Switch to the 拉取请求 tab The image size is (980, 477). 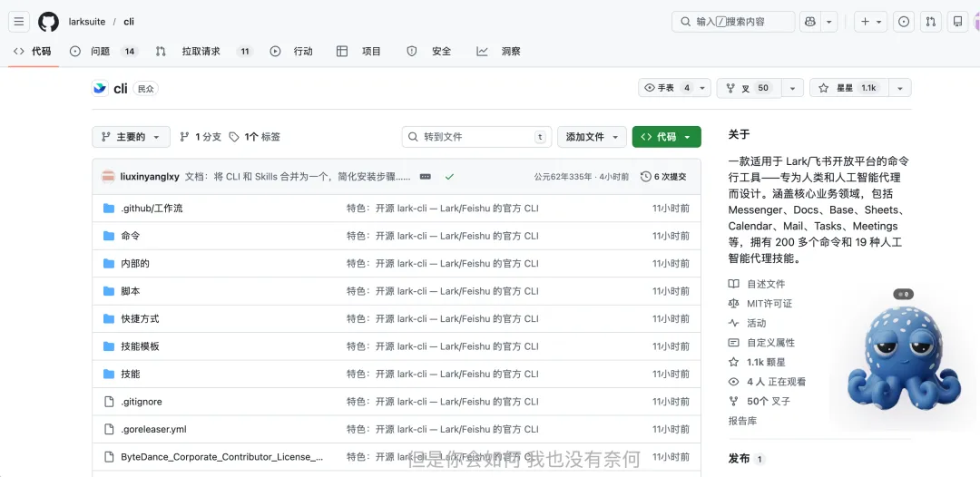(204, 51)
